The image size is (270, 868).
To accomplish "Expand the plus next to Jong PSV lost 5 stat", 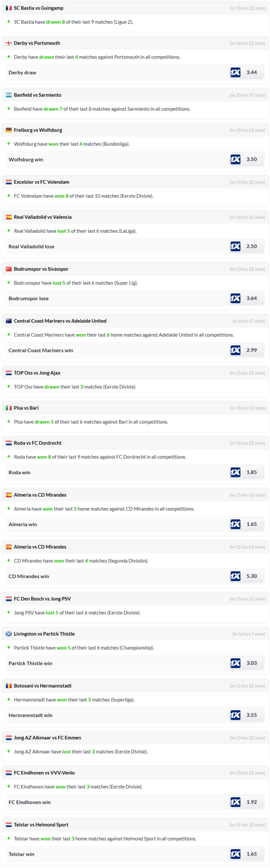I will click(9, 613).
